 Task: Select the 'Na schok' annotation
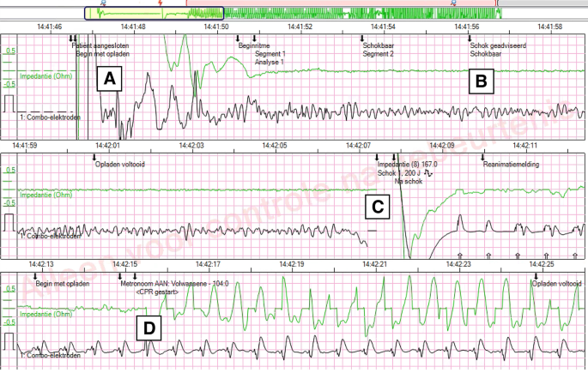click(409, 181)
